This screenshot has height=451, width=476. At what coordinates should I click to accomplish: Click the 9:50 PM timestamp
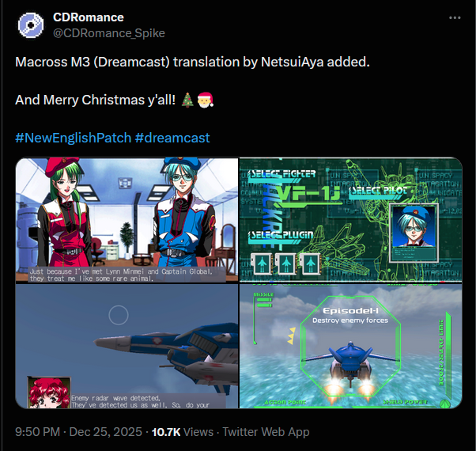pos(37,432)
